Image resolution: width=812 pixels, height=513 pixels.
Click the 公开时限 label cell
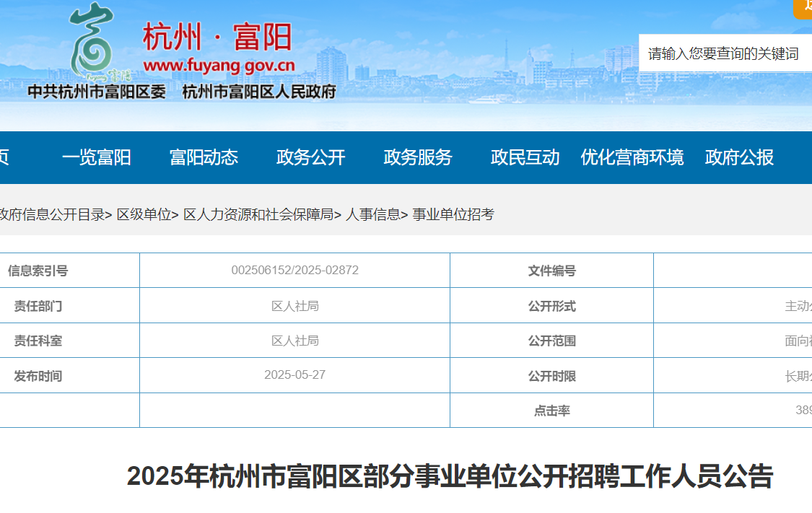tap(552, 376)
